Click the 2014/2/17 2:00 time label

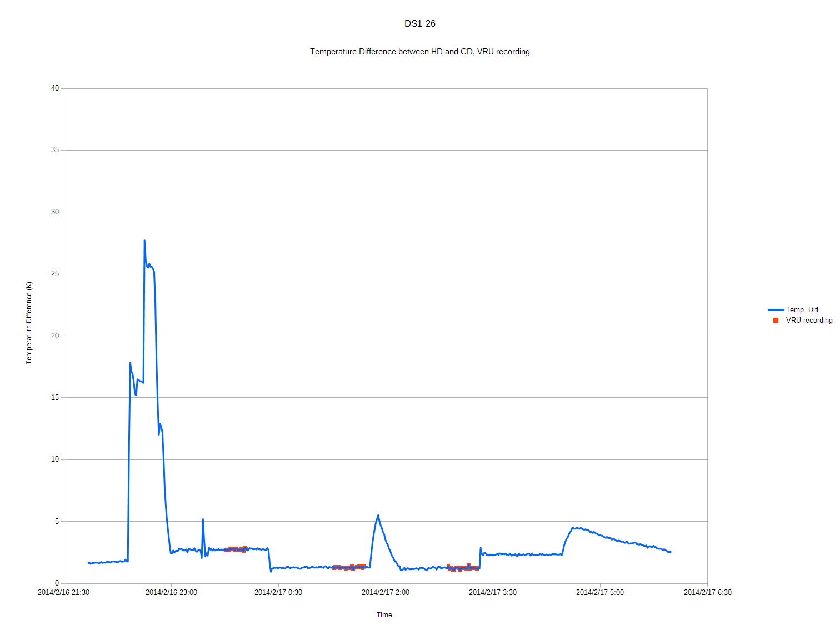[386, 593]
